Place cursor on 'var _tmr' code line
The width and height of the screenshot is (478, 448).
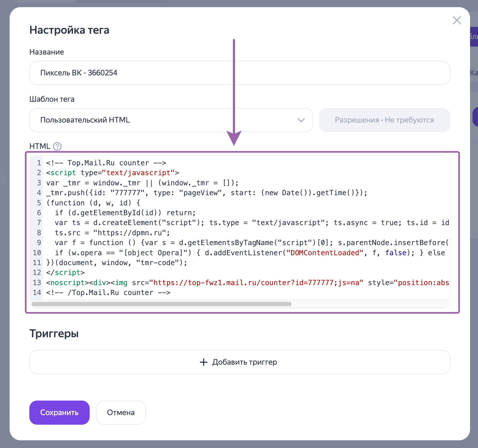pyautogui.click(x=142, y=183)
